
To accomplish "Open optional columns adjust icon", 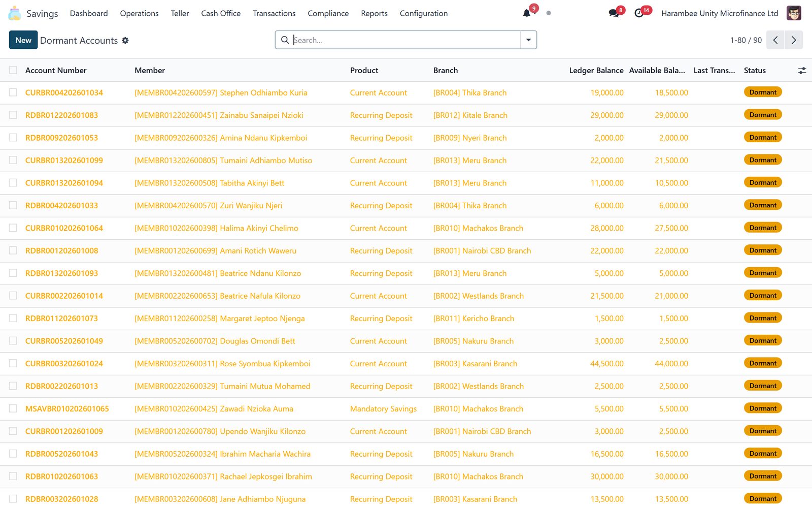I will [x=802, y=71].
